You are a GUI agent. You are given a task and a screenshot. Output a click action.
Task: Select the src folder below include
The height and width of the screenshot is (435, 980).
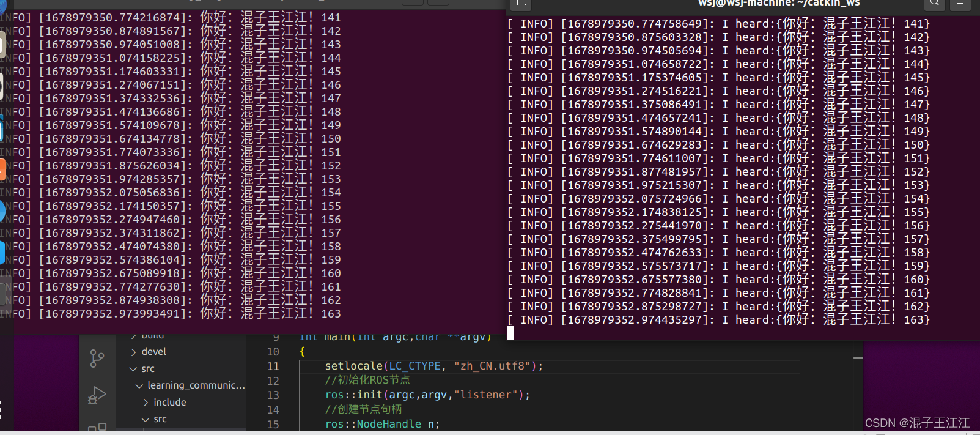click(160, 419)
